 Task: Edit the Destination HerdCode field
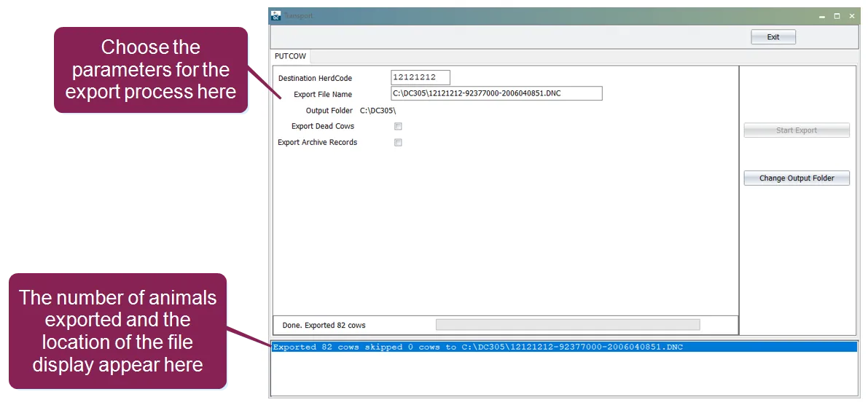[421, 77]
